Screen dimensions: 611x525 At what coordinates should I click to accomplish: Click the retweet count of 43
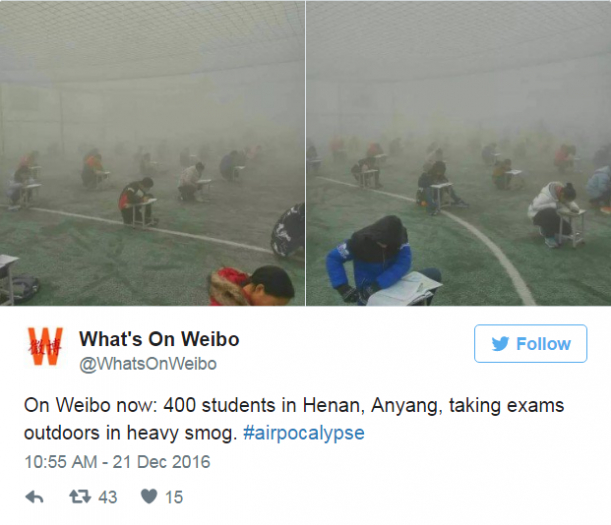[108, 497]
